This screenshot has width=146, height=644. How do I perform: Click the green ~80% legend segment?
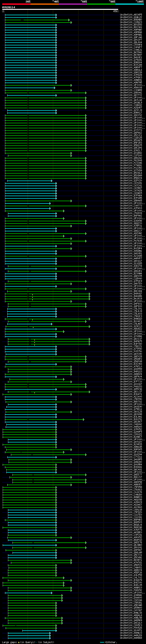(101, 4)
